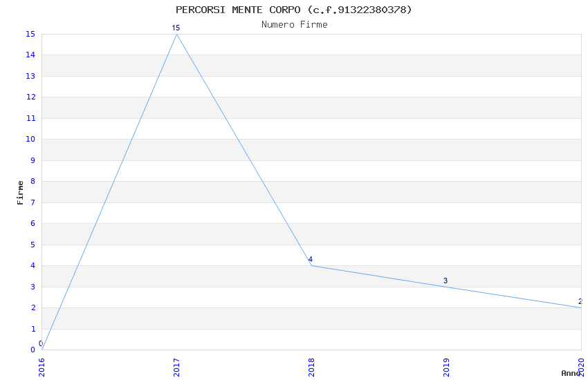Click data point label 2 for 2020
Image resolution: width=588 pixels, height=380 pixels.
point(580,301)
